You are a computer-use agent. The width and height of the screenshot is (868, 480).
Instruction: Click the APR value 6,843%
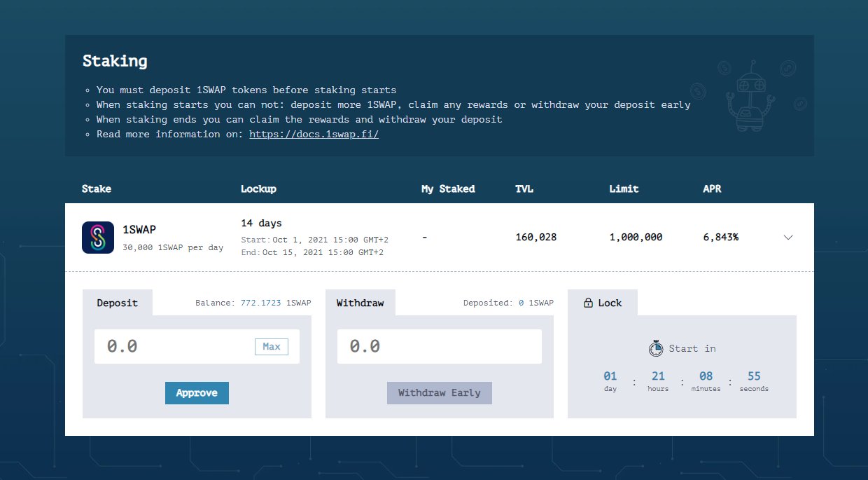point(722,237)
